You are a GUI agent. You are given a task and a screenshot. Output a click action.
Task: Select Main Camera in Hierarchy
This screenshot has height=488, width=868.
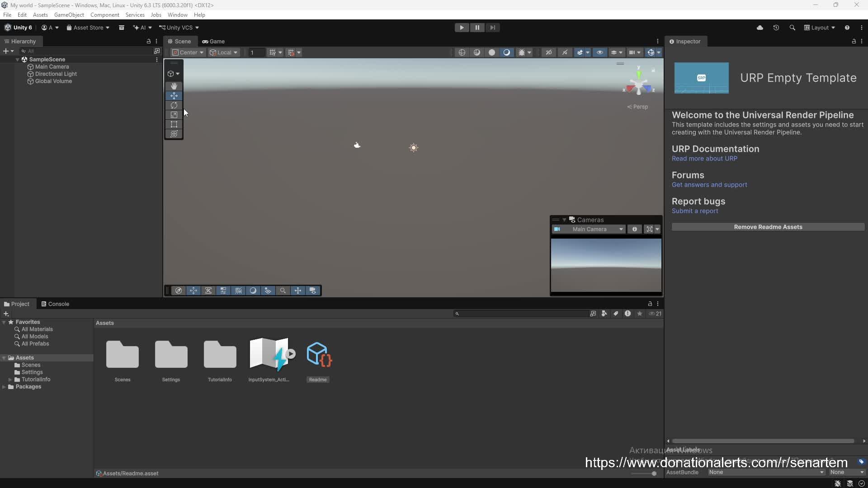pos(52,66)
